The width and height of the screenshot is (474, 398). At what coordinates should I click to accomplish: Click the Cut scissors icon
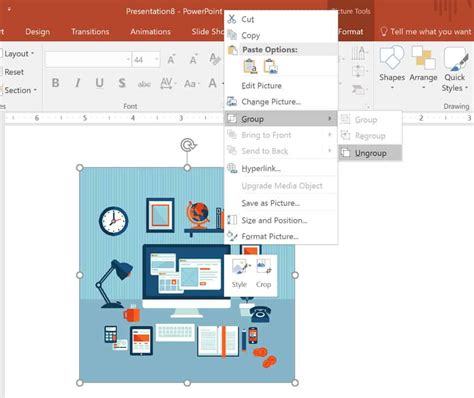coord(231,19)
